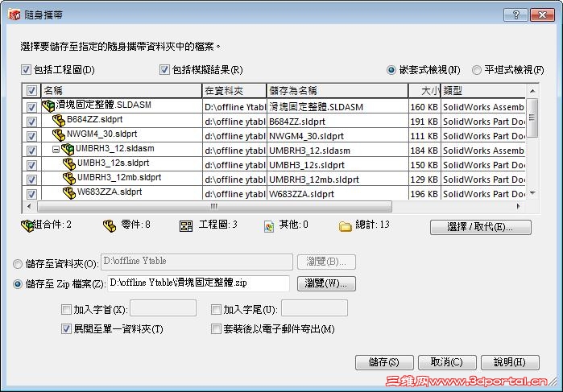Click the 零件 count part icon
The height and width of the screenshot is (392, 563).
click(x=110, y=226)
